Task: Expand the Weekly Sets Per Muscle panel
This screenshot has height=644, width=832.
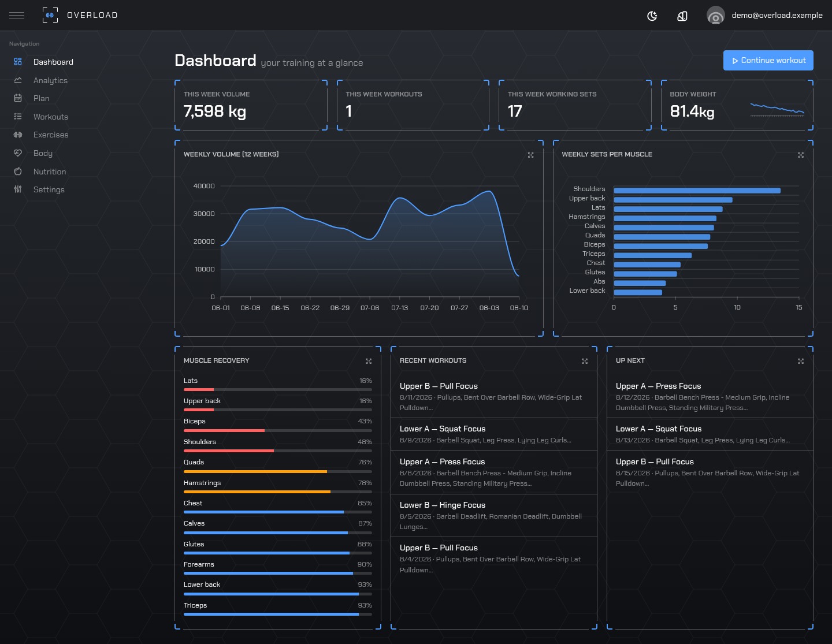Action: coord(801,155)
